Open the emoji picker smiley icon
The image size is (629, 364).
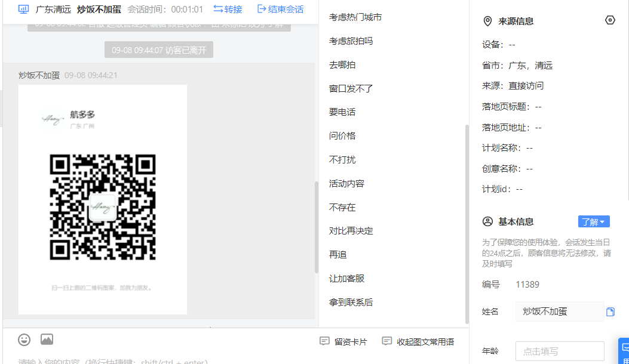click(24, 340)
